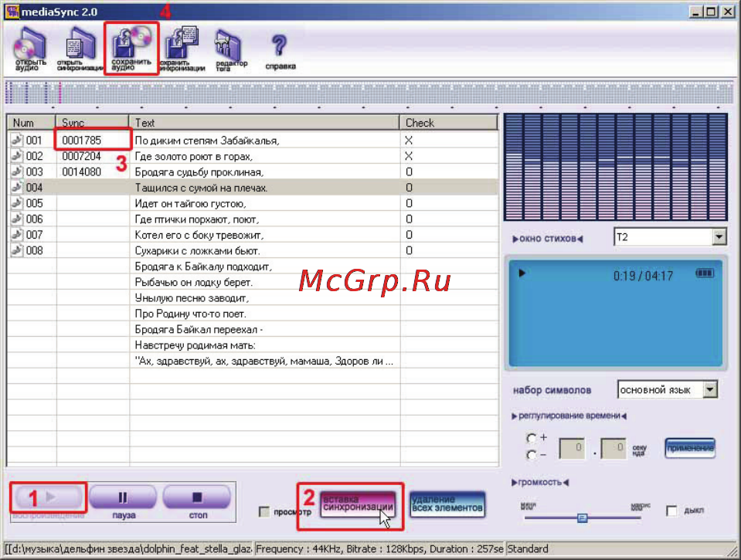Click the note icon of row 003
This screenshot has height=560, width=741.
[x=17, y=171]
